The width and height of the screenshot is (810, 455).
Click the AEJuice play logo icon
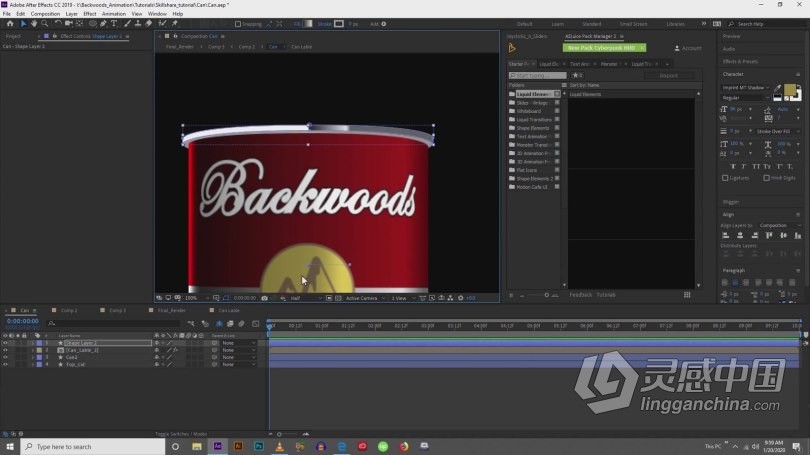[512, 48]
